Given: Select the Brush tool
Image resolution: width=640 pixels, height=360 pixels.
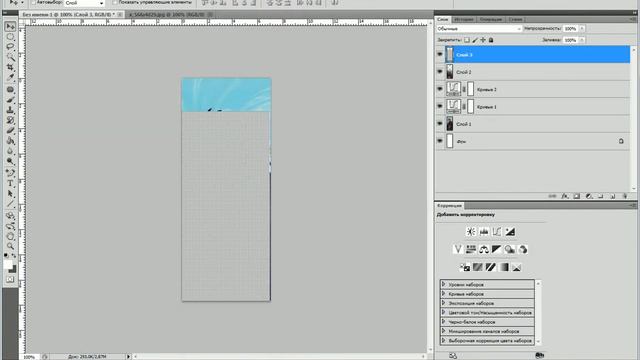Looking at the screenshot, I should [11, 100].
